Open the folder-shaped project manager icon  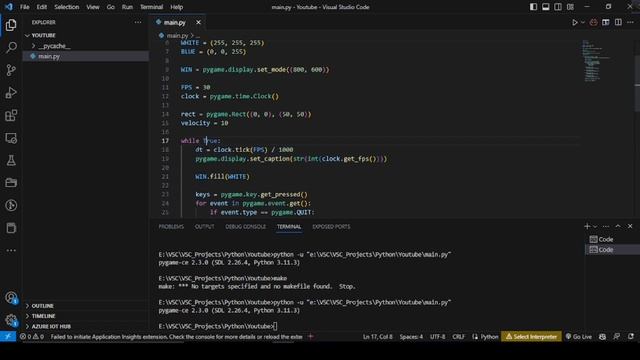[11, 182]
